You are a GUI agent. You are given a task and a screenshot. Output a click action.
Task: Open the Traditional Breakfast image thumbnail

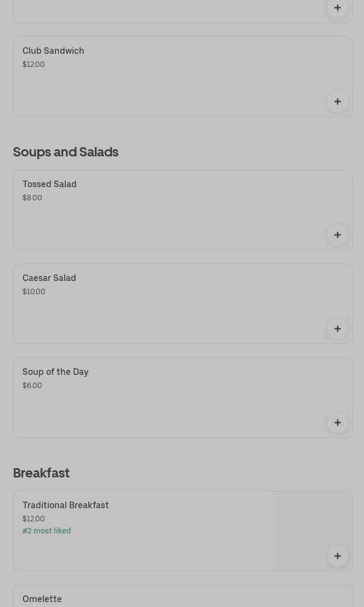coord(312,521)
